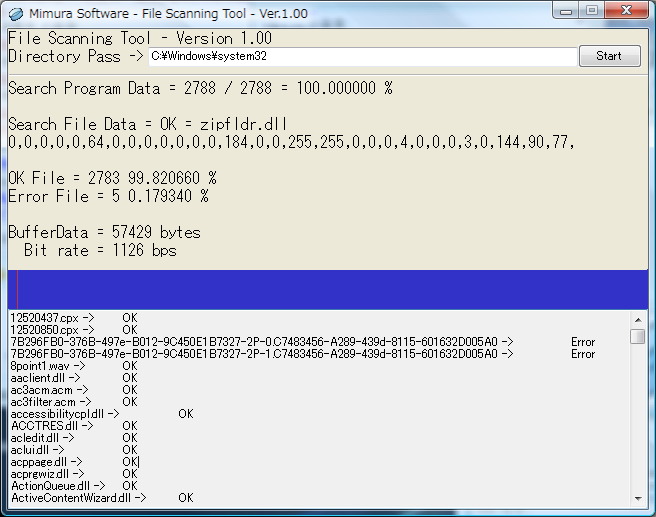Image resolution: width=656 pixels, height=517 pixels.
Task: Click the Mimura Software title bar icon
Action: pyautogui.click(x=16, y=14)
